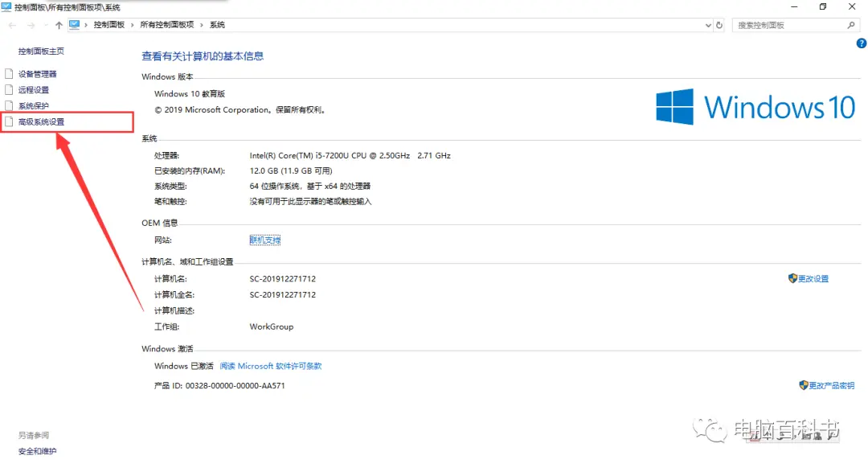
Task: Open 远程设置 from the sidebar
Action: point(33,90)
